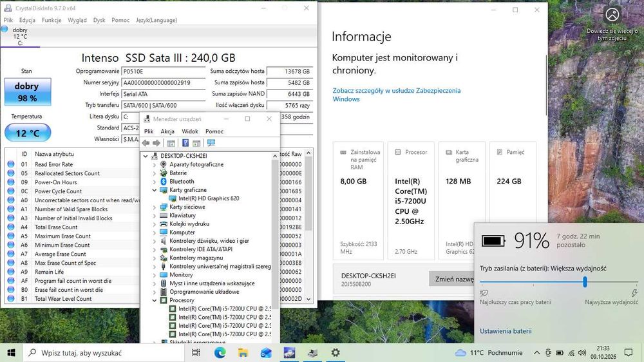
Task: Click the Baterie category icon
Action: 163,173
